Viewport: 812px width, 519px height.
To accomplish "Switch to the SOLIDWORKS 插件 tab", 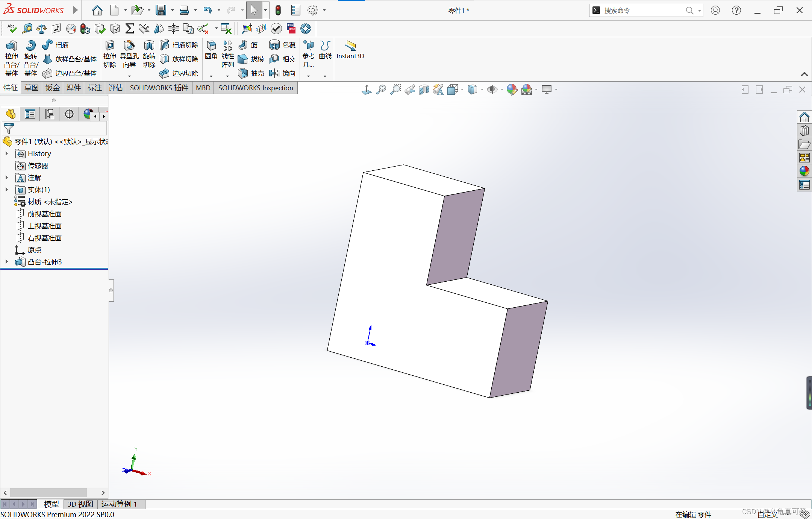I will (x=159, y=88).
